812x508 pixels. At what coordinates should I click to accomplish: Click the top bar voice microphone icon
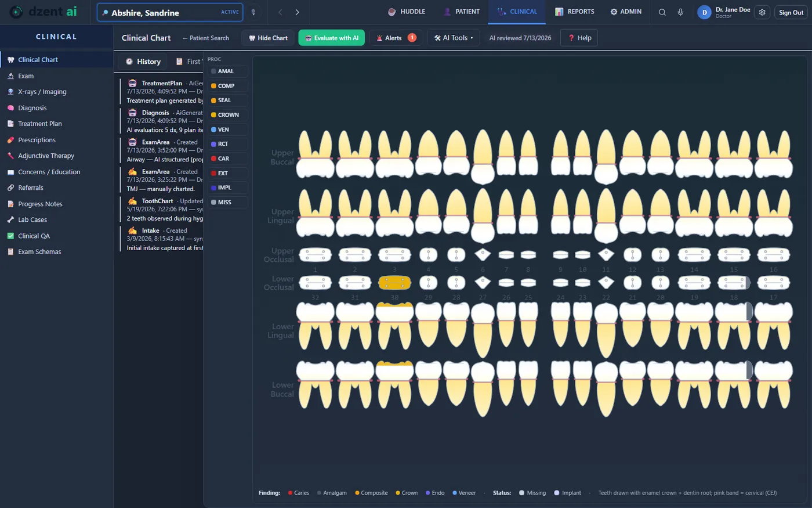(680, 12)
